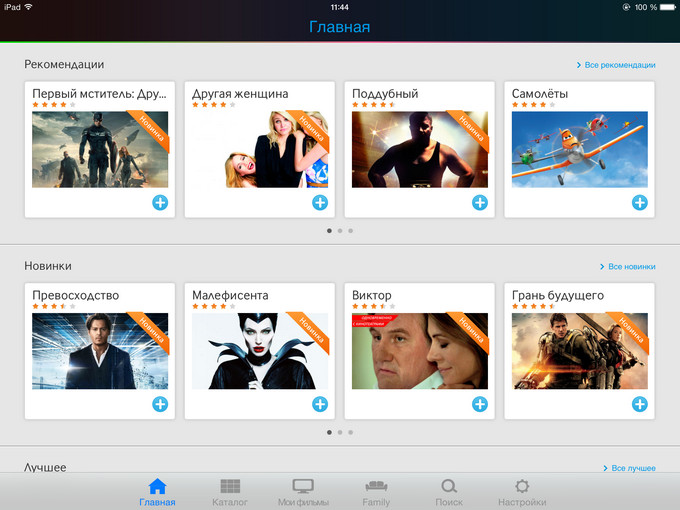Select the Малефисента title text
Screen dimensions: 680x510
[x=230, y=295]
